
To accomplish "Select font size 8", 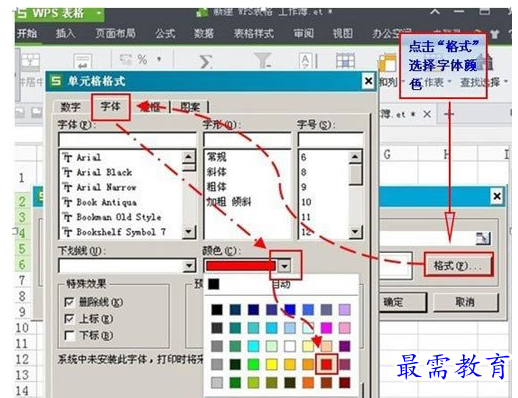I will pyautogui.click(x=304, y=172).
